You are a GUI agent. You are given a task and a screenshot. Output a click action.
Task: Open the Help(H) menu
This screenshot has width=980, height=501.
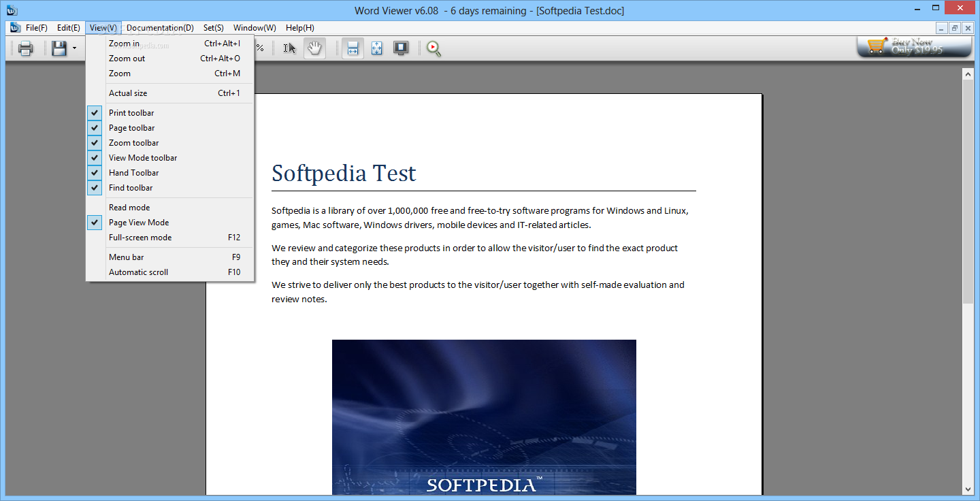pos(300,28)
